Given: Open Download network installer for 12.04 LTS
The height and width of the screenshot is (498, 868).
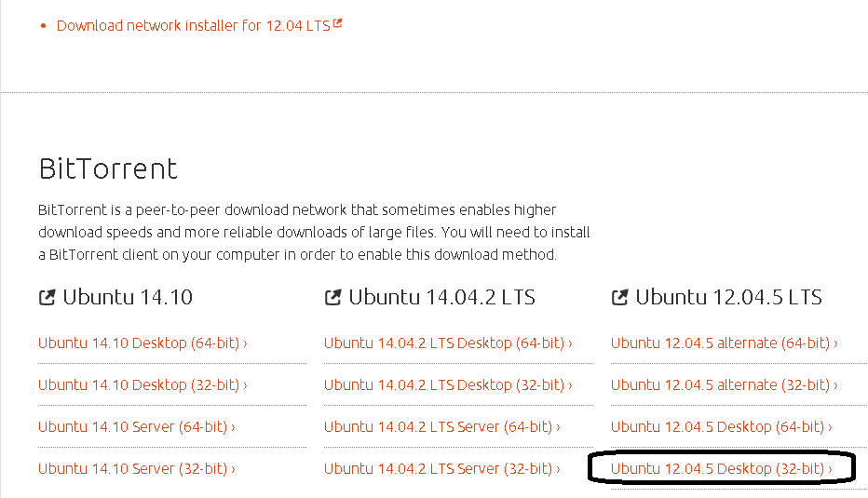Looking at the screenshot, I should pos(193,26).
